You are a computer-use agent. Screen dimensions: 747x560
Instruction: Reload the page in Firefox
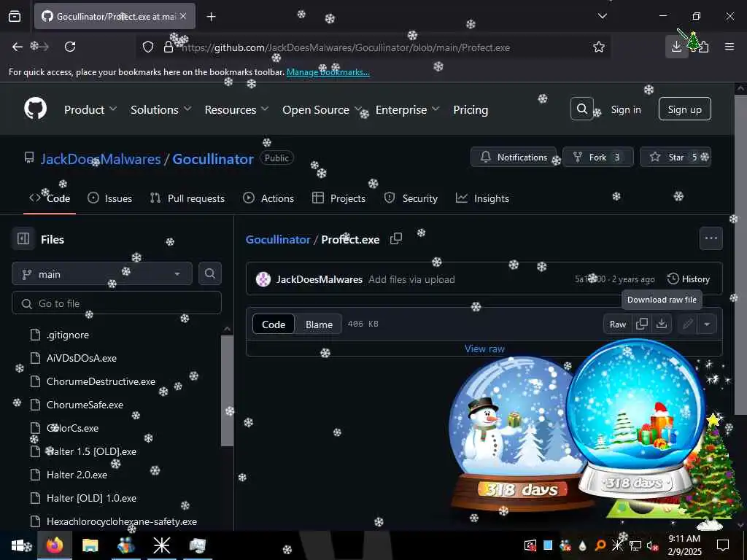70,47
